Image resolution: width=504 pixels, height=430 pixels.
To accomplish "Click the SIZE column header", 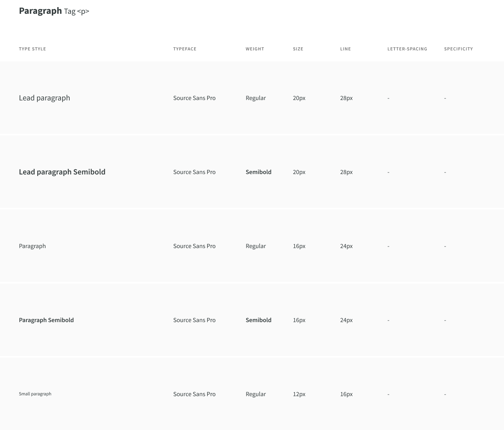I will [x=298, y=49].
